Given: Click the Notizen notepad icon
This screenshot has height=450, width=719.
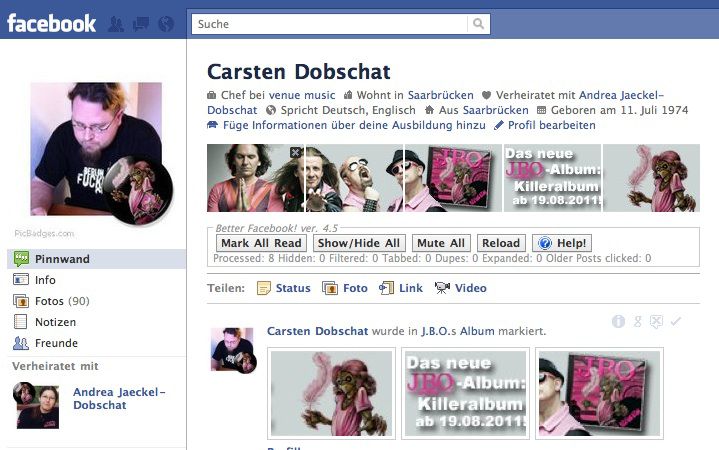Looking at the screenshot, I should pyautogui.click(x=21, y=322).
